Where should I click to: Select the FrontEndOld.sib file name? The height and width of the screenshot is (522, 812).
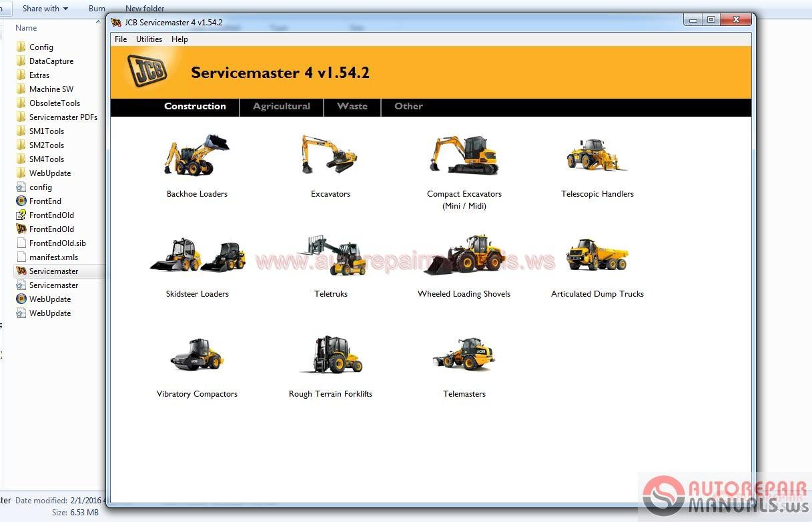[x=57, y=243]
